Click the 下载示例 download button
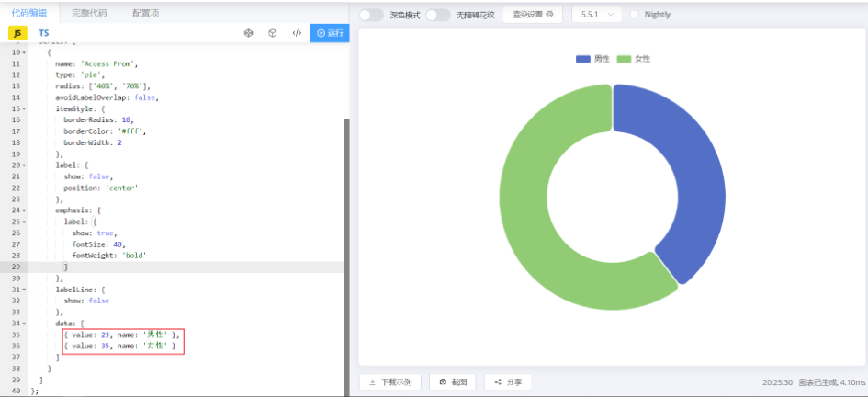The height and width of the screenshot is (398, 868). (x=390, y=381)
